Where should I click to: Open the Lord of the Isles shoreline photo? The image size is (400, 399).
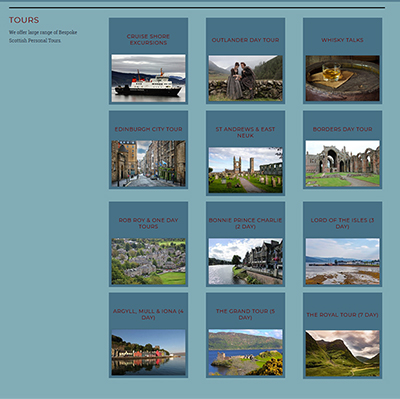coord(342,261)
